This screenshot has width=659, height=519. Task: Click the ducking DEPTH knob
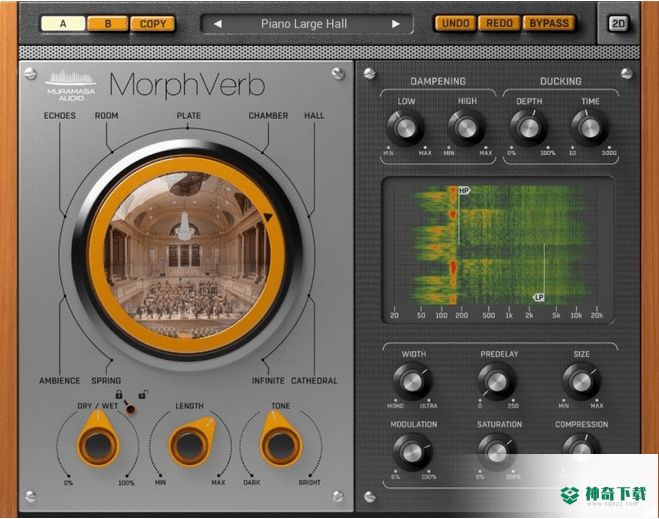(529, 128)
